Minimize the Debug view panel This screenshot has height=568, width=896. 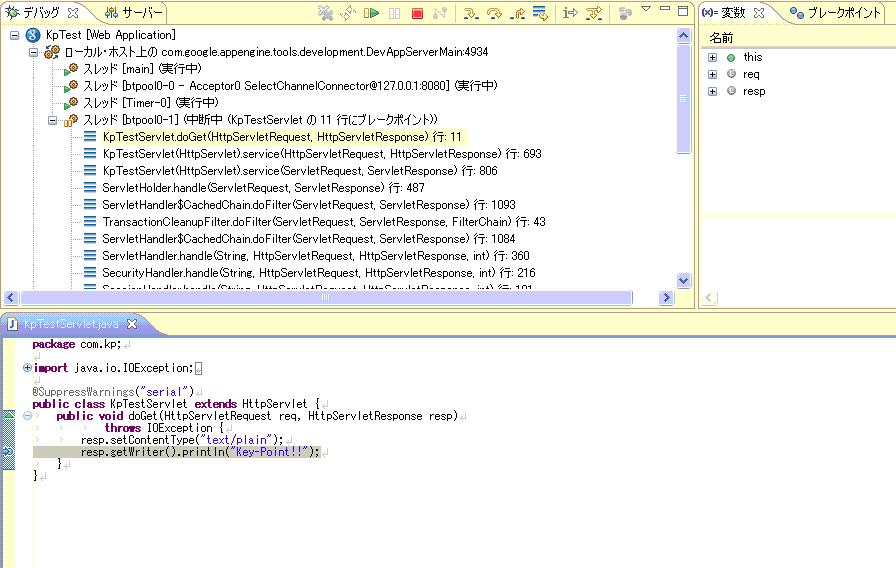(x=665, y=9)
